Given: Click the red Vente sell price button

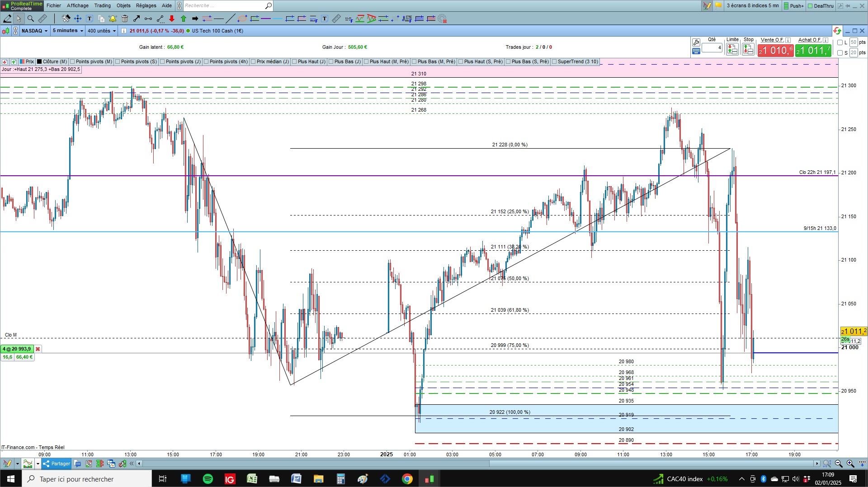Looking at the screenshot, I should 775,50.
